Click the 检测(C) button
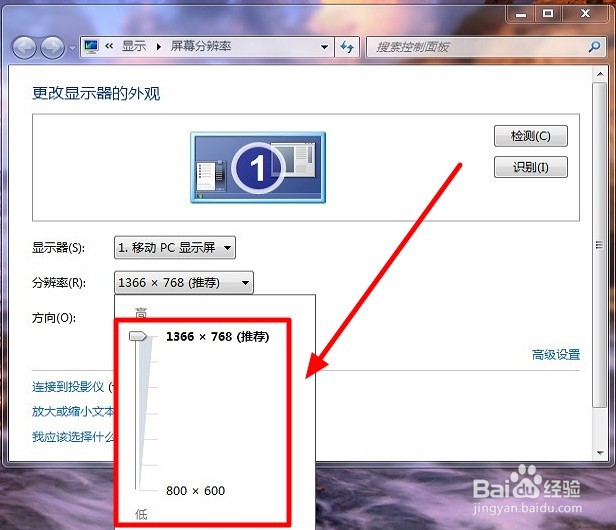 [531, 136]
